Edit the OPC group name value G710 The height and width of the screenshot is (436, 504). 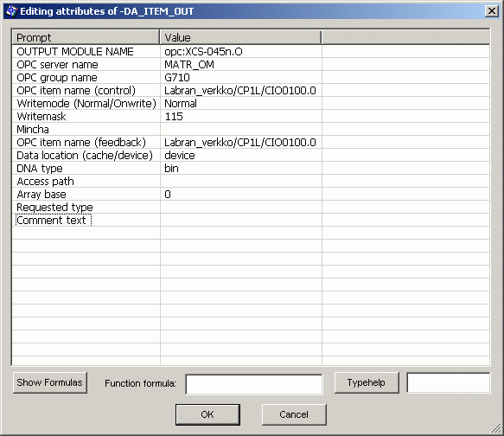click(241, 78)
